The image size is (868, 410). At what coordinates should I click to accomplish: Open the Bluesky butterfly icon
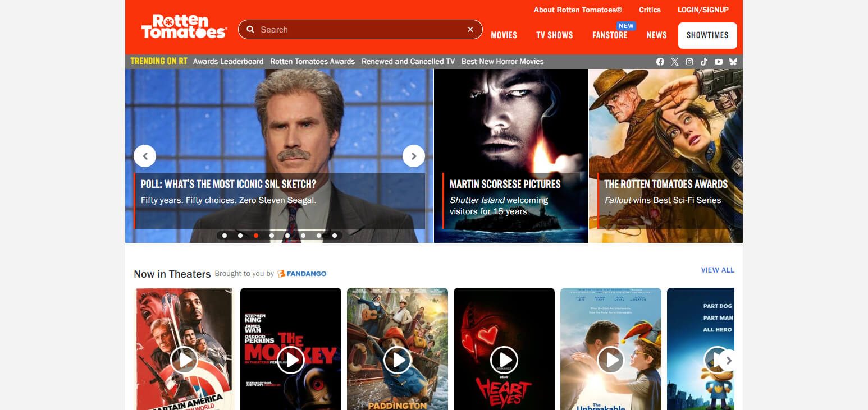[733, 62]
